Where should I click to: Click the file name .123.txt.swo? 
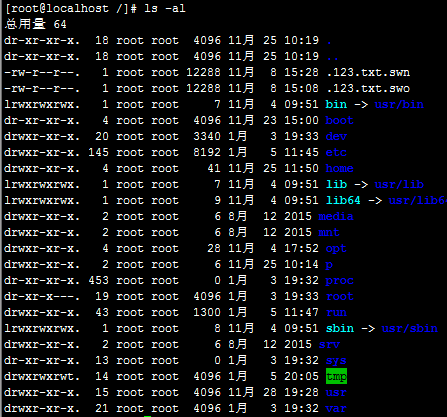click(x=368, y=88)
